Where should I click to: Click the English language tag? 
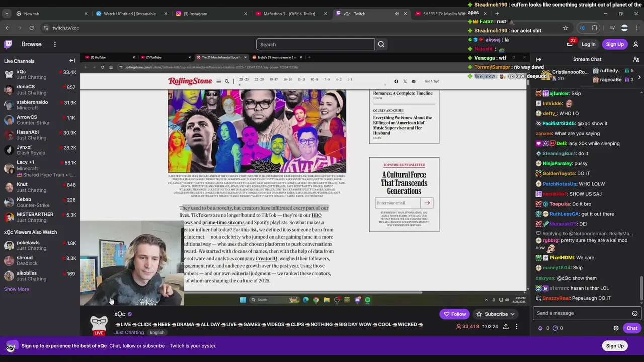pyautogui.click(x=157, y=333)
